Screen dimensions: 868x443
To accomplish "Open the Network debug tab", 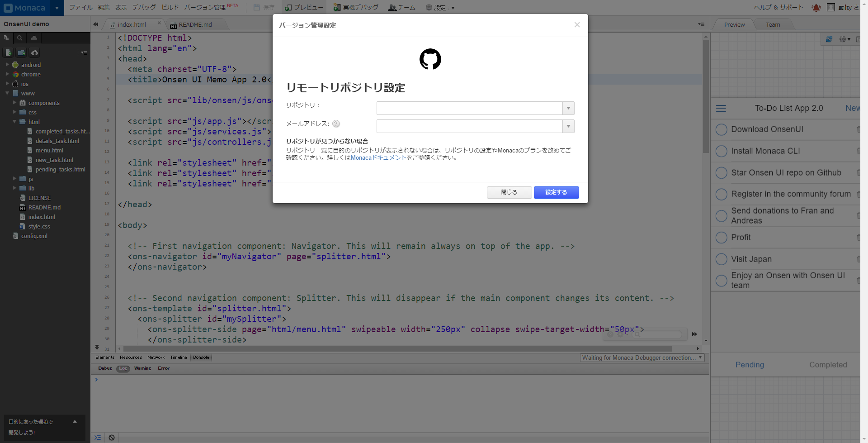I will click(x=156, y=357).
